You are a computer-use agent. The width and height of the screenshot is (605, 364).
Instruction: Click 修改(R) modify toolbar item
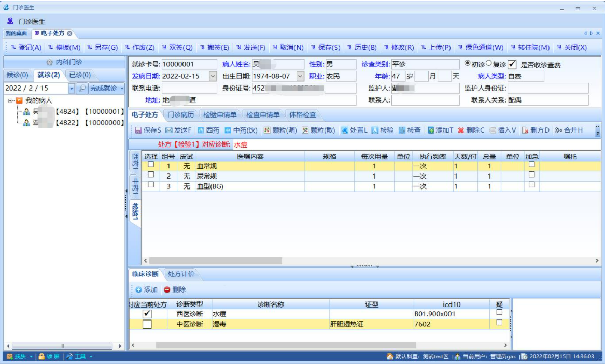pyautogui.click(x=399, y=48)
